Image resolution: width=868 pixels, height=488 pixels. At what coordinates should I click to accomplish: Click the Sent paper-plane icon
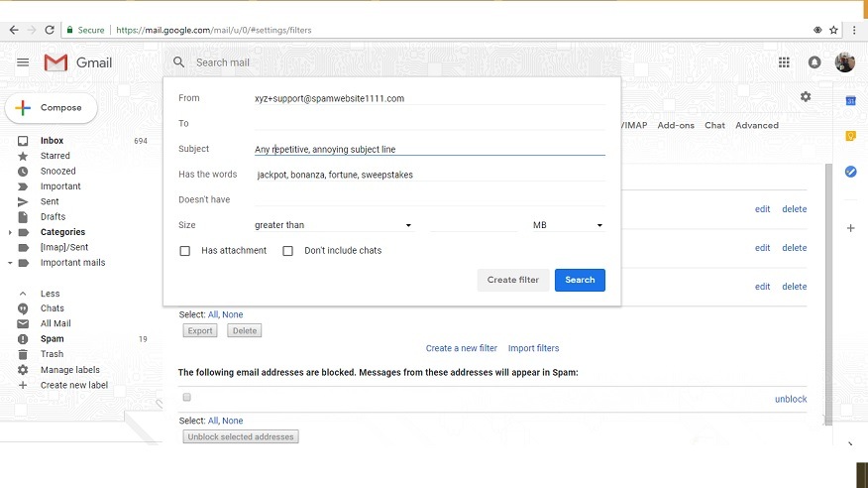tap(23, 201)
